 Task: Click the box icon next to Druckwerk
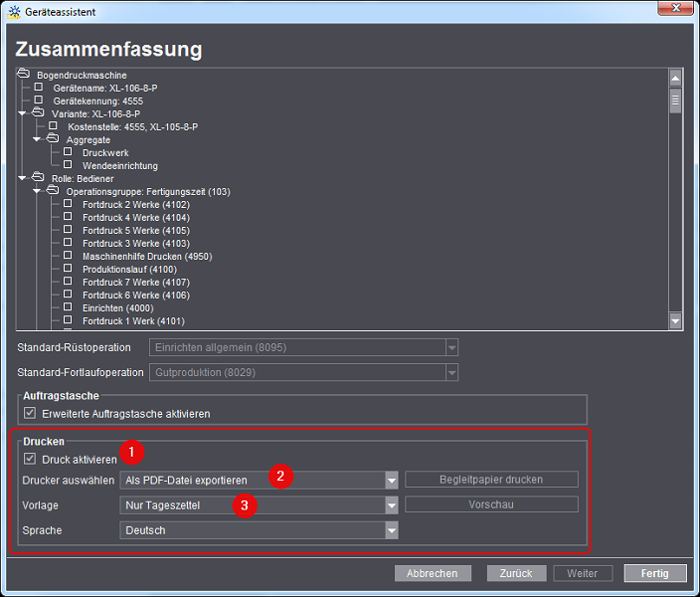[x=69, y=152]
